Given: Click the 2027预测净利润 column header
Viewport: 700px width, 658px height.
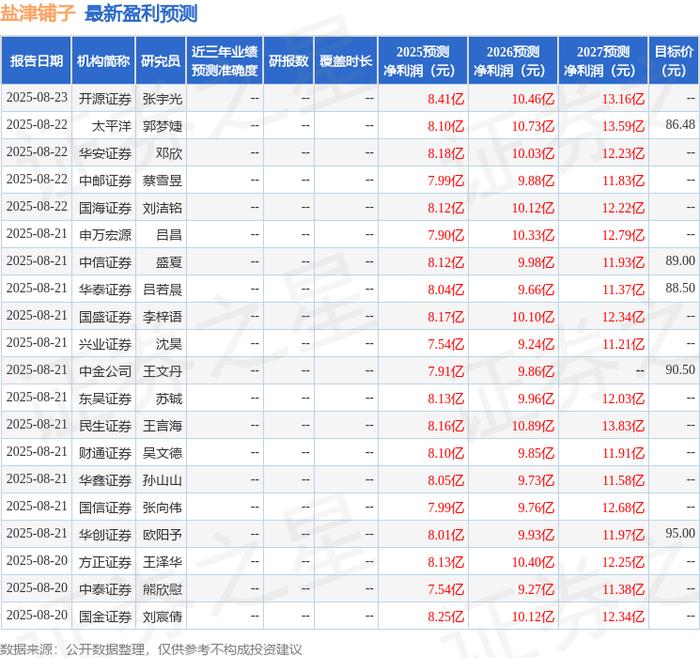Looking at the screenshot, I should [603, 61].
